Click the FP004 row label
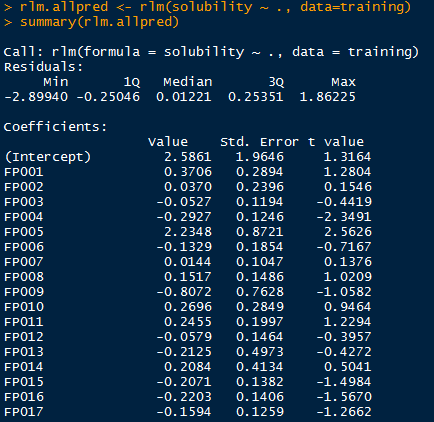 point(24,217)
